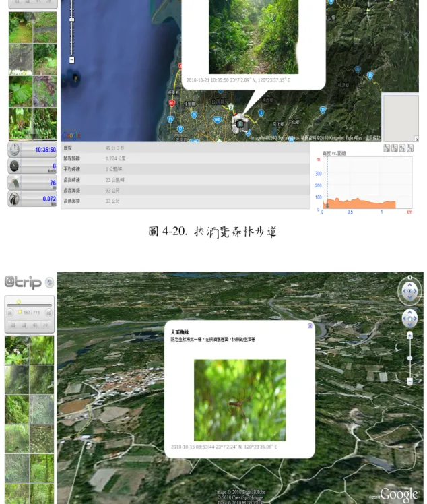Click the camera photo marker on the map
This screenshot has height=504, width=427.
(x=240, y=124)
